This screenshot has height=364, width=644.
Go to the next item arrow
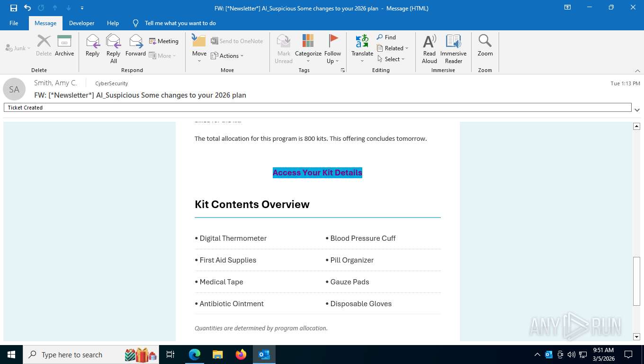(x=69, y=8)
